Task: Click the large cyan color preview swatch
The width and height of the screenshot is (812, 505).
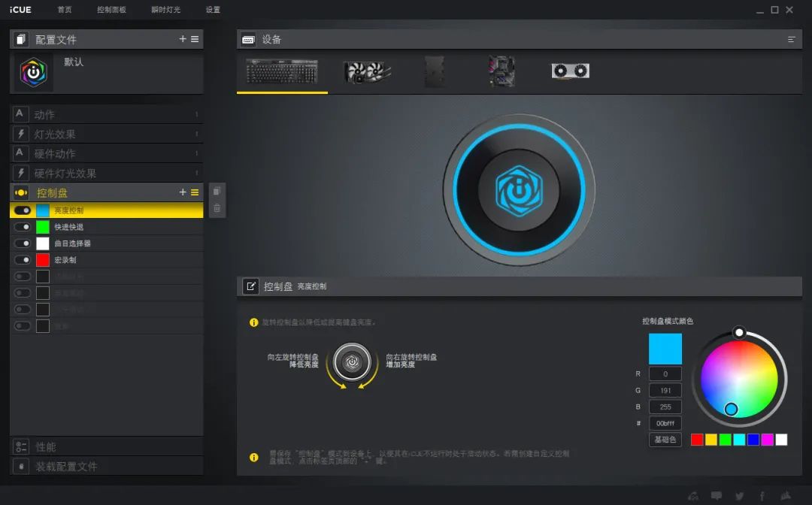Action: [x=665, y=349]
